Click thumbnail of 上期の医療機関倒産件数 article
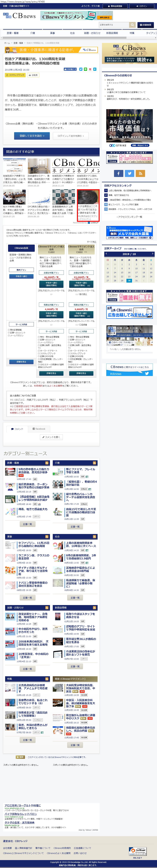 coord(58,545)
